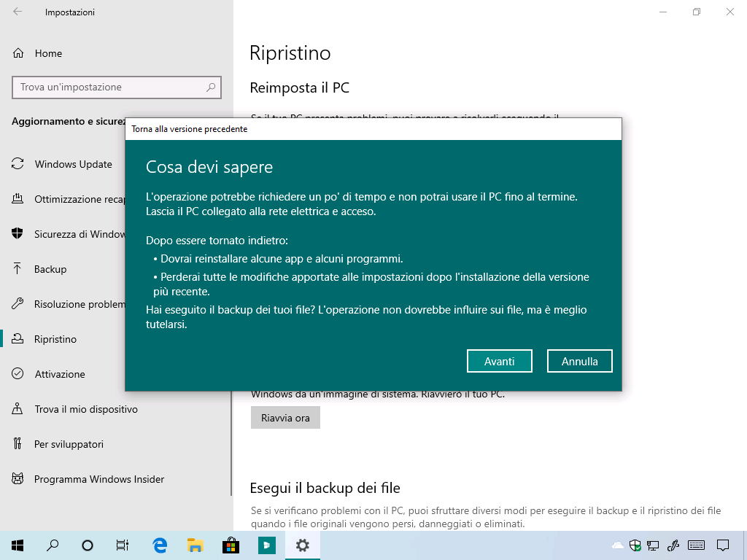Open the Home page icon in the sidebar

[18, 52]
